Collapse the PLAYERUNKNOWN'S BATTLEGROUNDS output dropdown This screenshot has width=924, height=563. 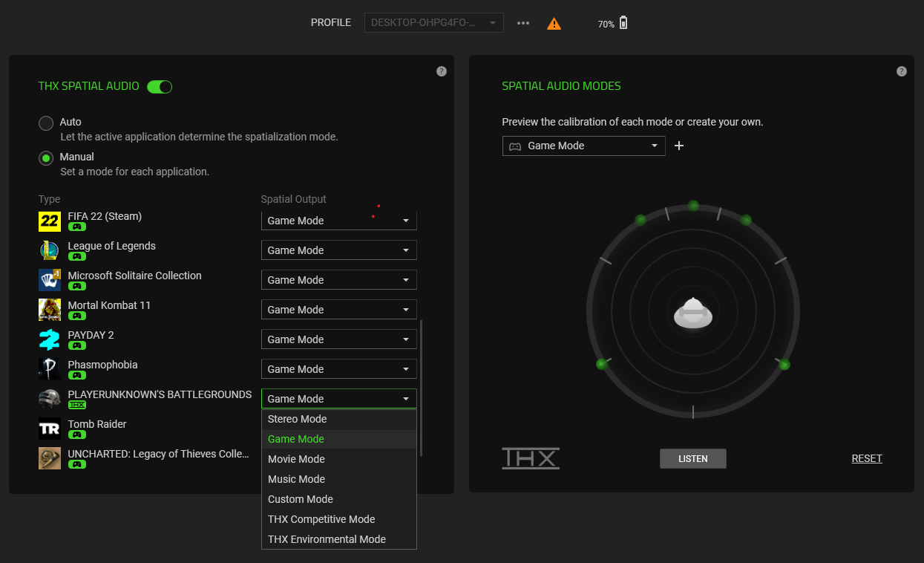tap(339, 399)
